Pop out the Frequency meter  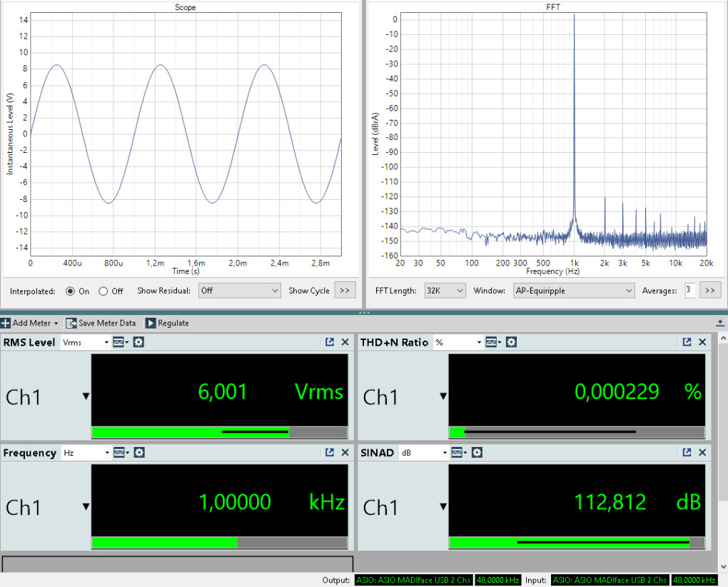tap(330, 452)
